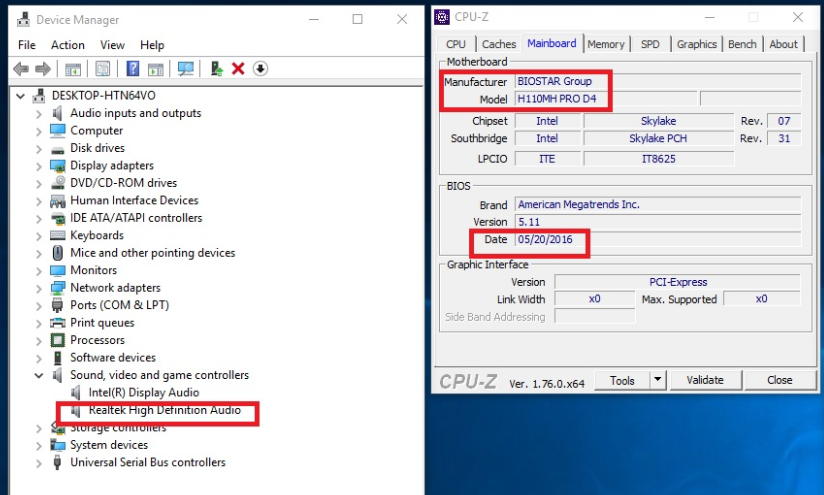Viewport: 824px width, 495px height.
Task: Click the Skylake PCH southbridge value
Action: coord(658,138)
